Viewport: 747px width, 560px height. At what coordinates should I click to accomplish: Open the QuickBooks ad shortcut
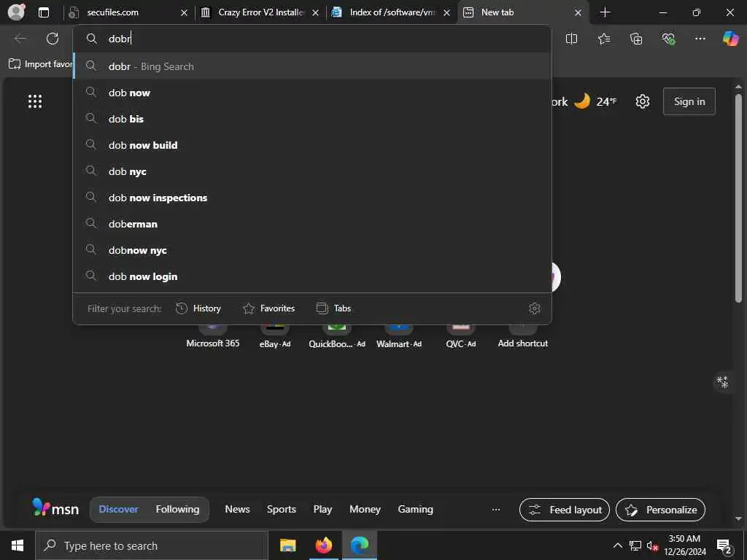tap(337, 336)
